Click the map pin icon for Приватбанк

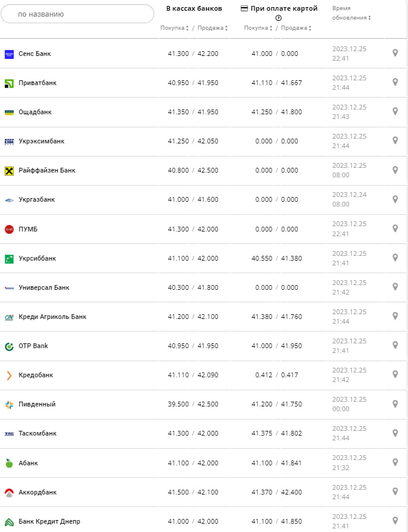(x=395, y=82)
